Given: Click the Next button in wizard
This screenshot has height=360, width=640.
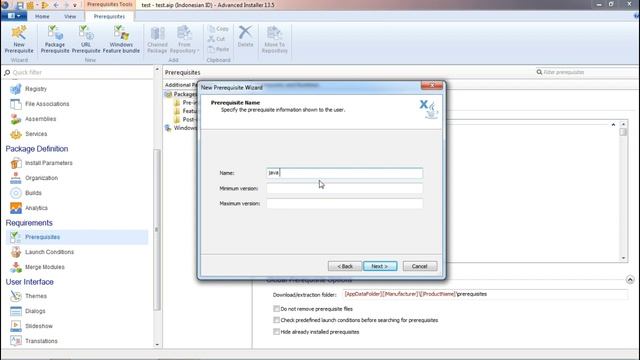Looking at the screenshot, I should point(380,266).
